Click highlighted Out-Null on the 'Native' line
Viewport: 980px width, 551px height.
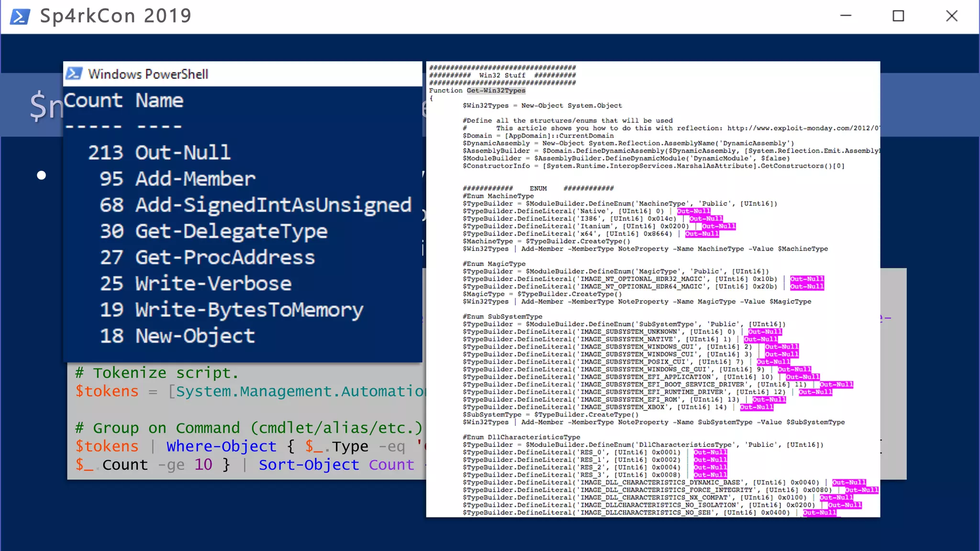click(x=693, y=211)
